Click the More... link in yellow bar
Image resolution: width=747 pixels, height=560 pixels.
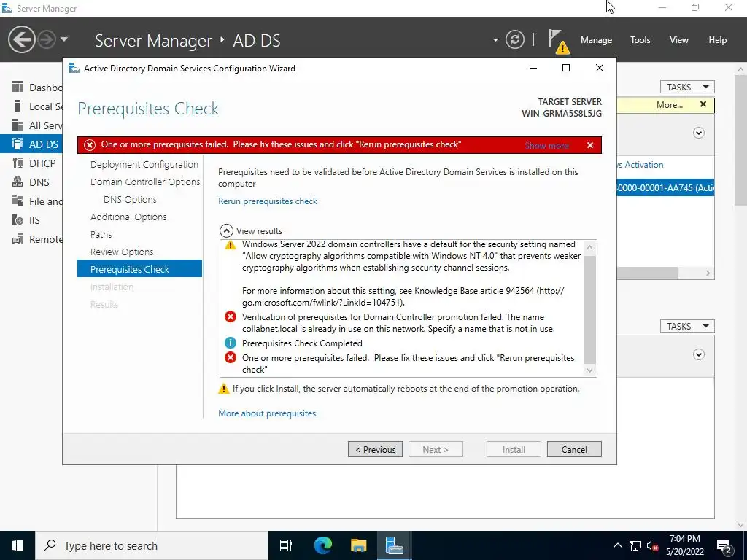[670, 105]
